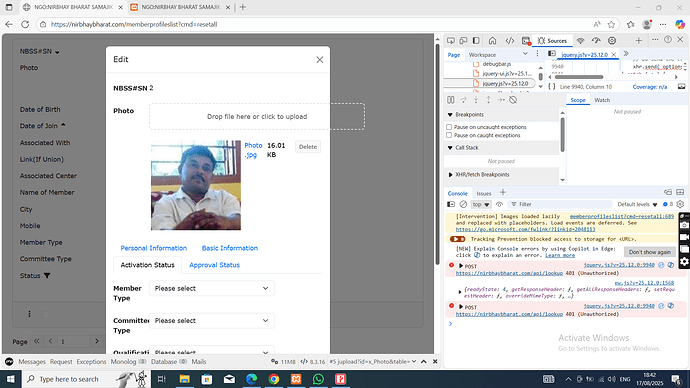
Task: Pause script execution in debugger
Action: [x=451, y=100]
